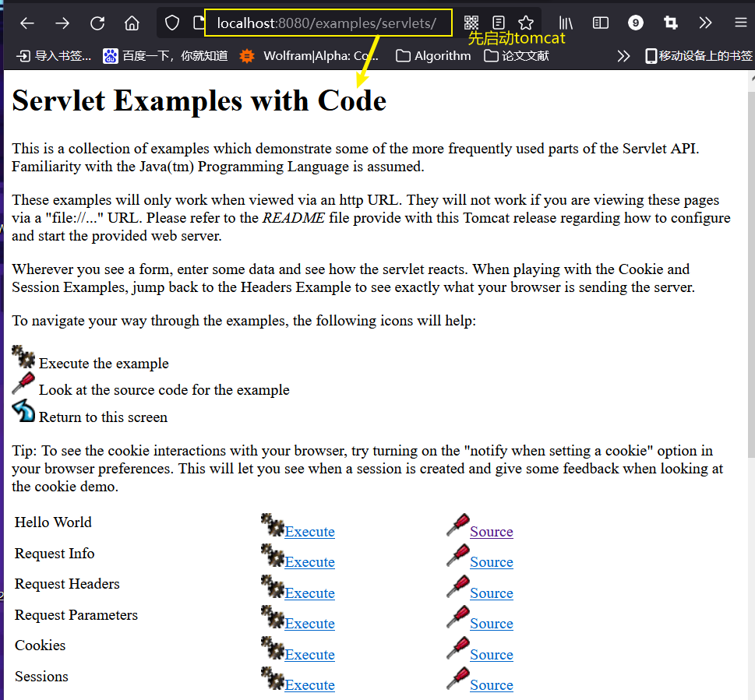Click the italic README word
Screen dimensions: 755x700
pyautogui.click(x=294, y=218)
